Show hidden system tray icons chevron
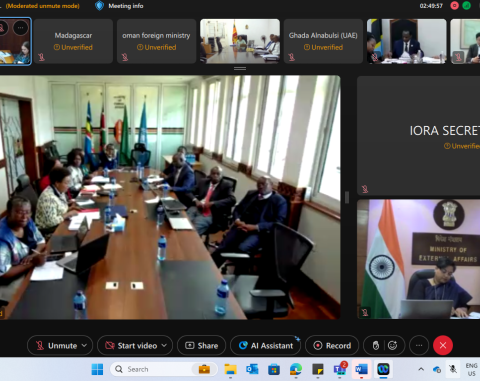 click(421, 369)
